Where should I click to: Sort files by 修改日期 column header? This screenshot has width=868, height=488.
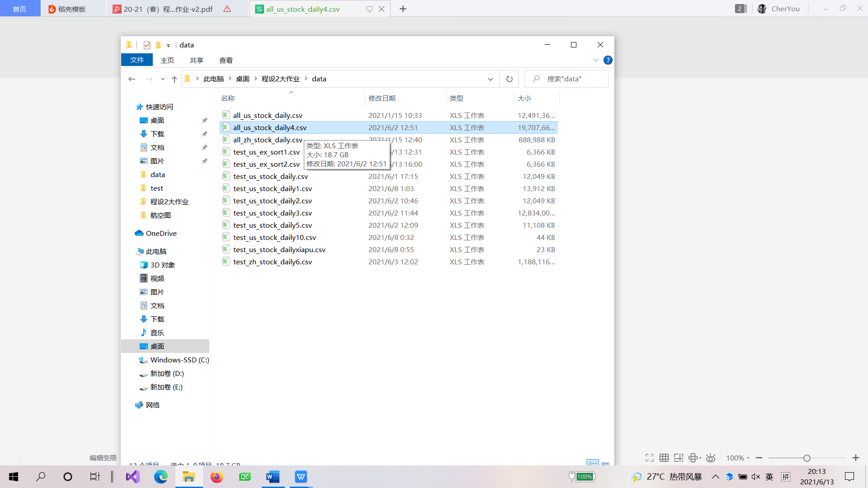pyautogui.click(x=382, y=98)
